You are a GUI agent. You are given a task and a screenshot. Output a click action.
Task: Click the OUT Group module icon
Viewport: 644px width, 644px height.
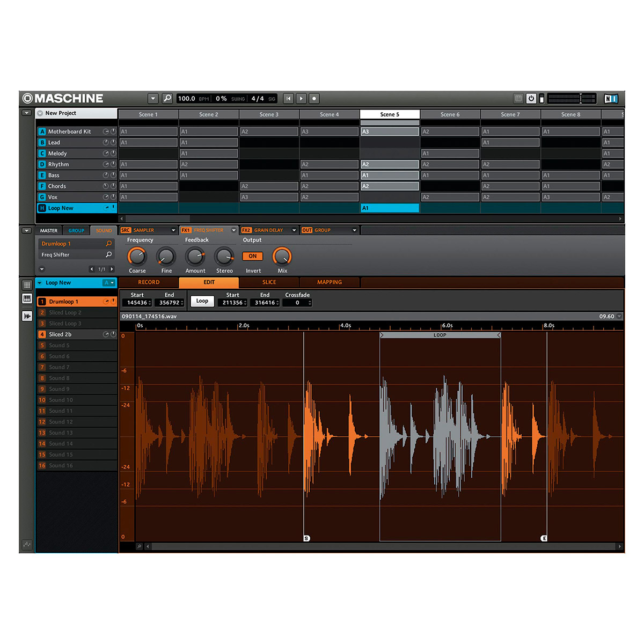[307, 230]
